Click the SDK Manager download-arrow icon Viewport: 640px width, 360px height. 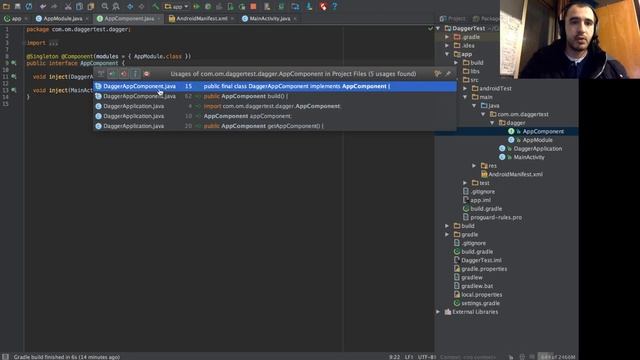309,7
